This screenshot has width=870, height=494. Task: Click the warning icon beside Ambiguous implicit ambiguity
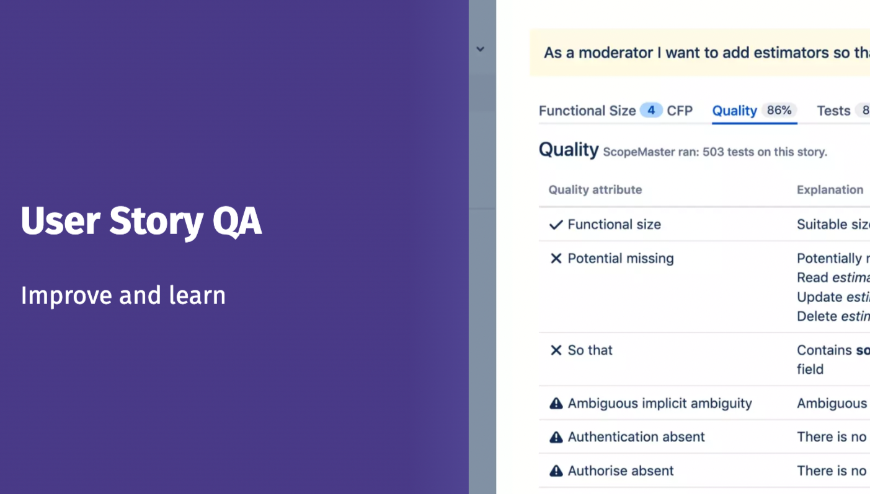(x=556, y=404)
